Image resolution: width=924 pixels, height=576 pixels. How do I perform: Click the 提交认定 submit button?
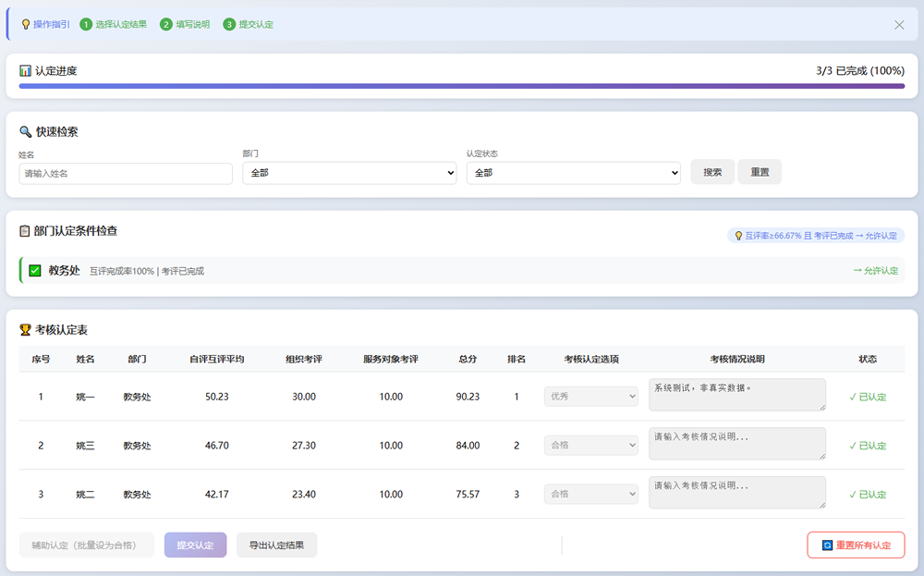[x=195, y=545]
